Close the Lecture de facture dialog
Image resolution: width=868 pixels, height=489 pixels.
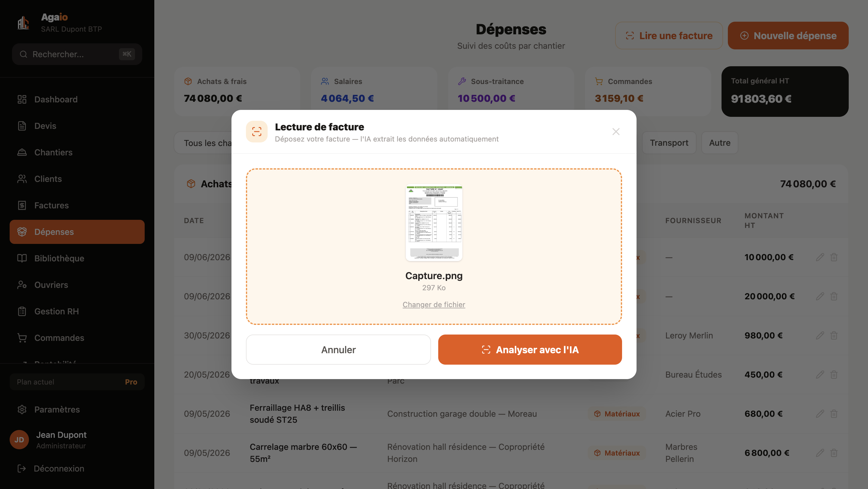pos(616,132)
